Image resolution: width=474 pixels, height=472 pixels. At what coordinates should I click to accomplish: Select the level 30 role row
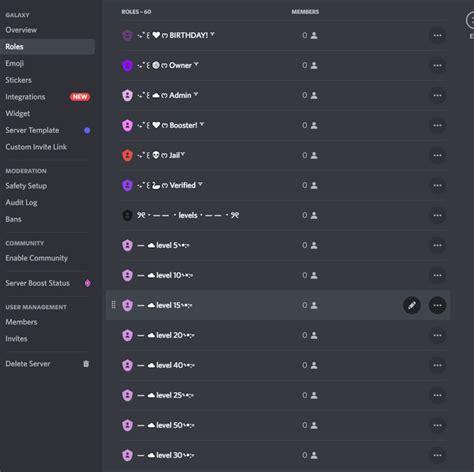pyautogui.click(x=278, y=455)
